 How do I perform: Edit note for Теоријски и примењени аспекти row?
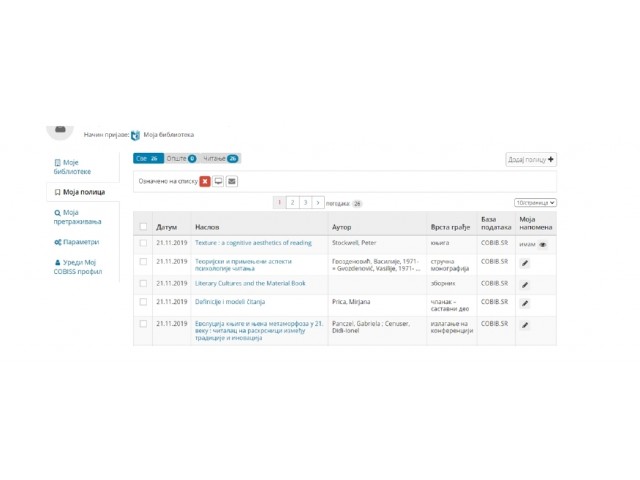[x=525, y=263]
